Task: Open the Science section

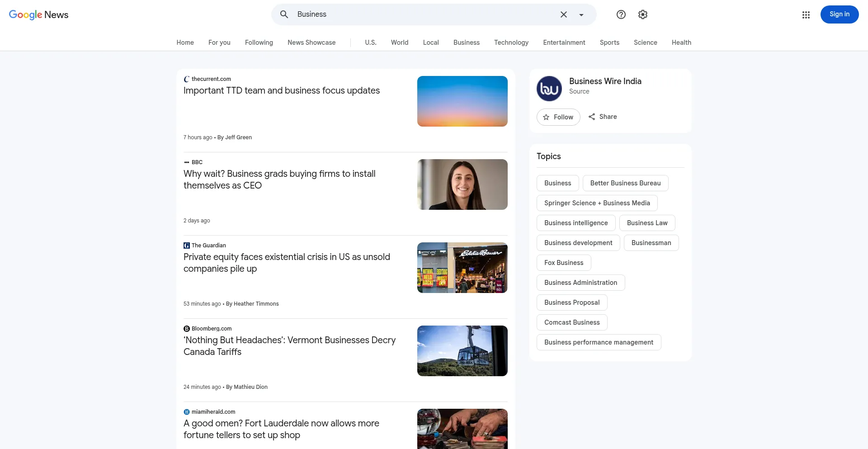Action: (646, 43)
